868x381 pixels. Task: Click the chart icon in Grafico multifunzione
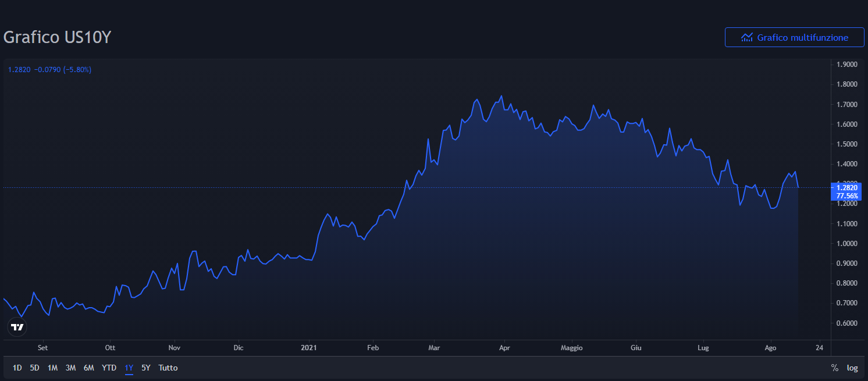click(747, 37)
